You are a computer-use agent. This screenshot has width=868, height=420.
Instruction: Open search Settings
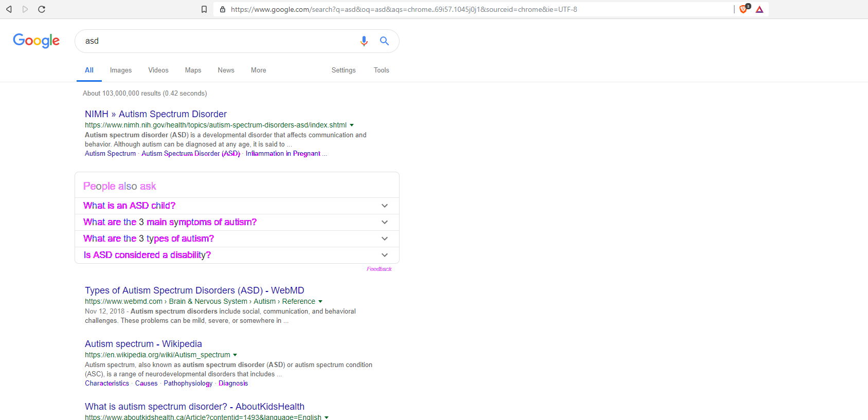[x=343, y=70]
